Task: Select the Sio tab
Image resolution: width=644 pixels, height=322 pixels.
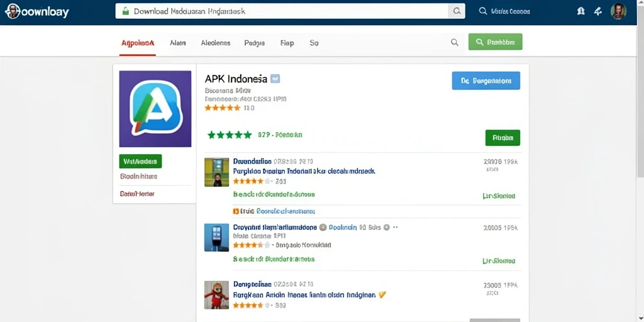Action: [314, 43]
